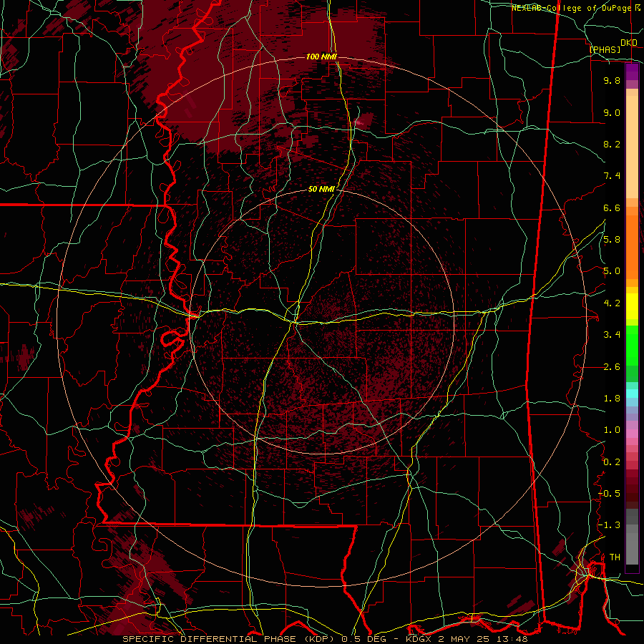Image resolution: width=644 pixels, height=644 pixels.
Task: Select the 4.2 value on the scale
Action: click(x=612, y=303)
